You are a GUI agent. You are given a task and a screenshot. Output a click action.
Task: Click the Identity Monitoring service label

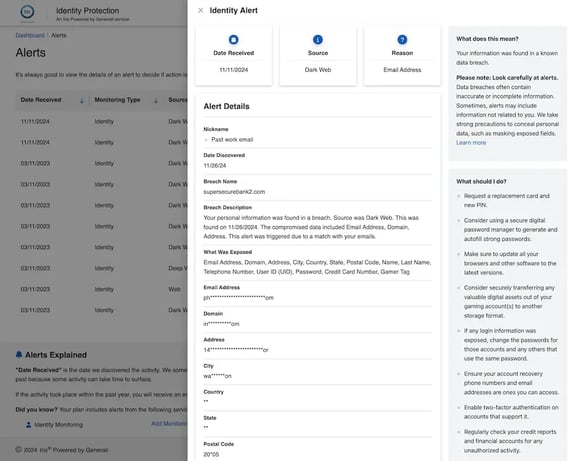[59, 425]
